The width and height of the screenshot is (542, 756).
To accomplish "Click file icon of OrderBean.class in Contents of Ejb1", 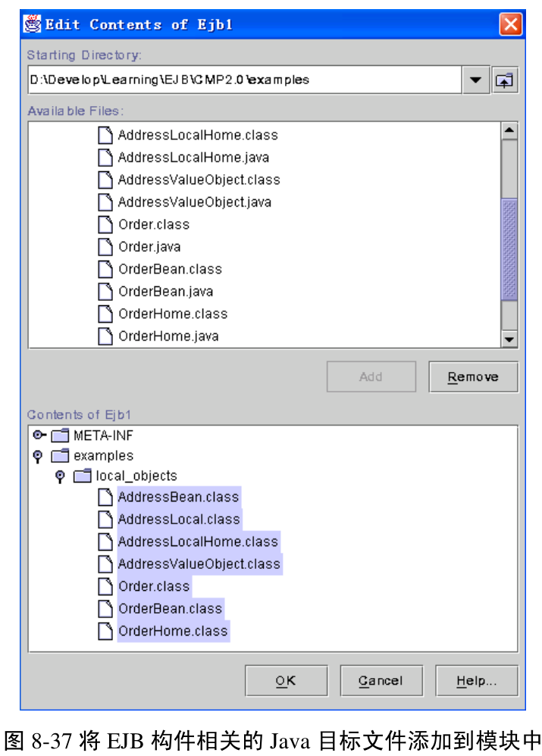I will click(x=105, y=609).
